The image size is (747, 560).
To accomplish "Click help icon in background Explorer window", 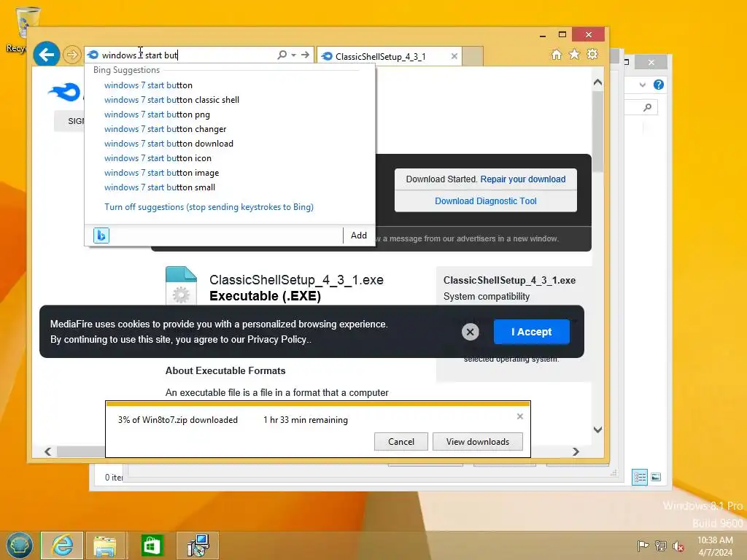I will pyautogui.click(x=659, y=85).
